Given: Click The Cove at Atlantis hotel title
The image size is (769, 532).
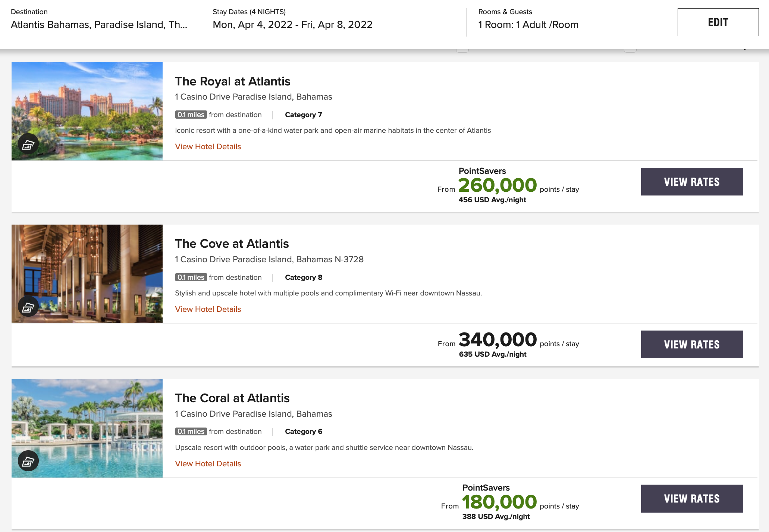Looking at the screenshot, I should click(x=232, y=244).
